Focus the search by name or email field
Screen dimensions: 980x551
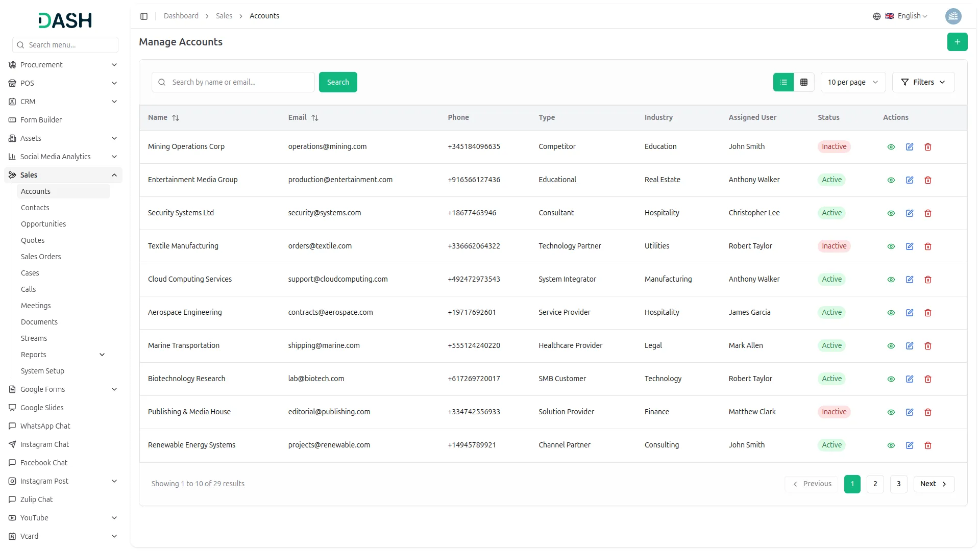(240, 82)
